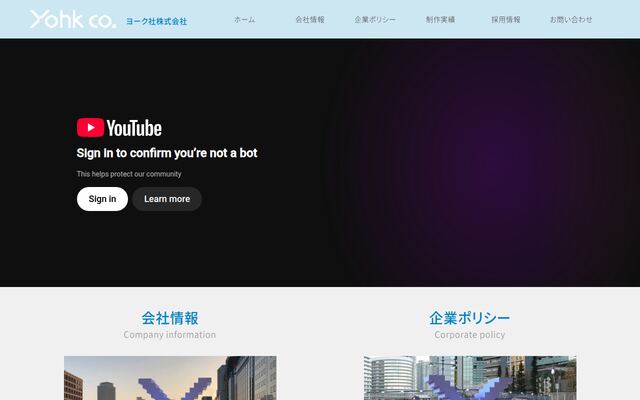Open the 会社情報 navigation item
This screenshot has height=400, width=640.
coord(310,20)
